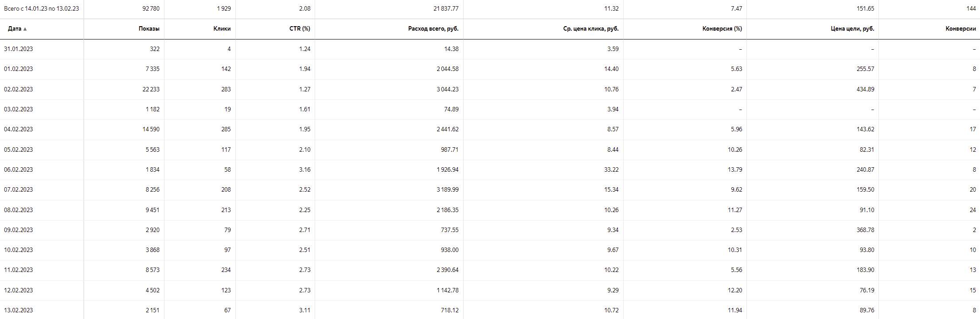980x319 pixels.
Task: Click Конверсия (%) column header
Action: click(722, 29)
